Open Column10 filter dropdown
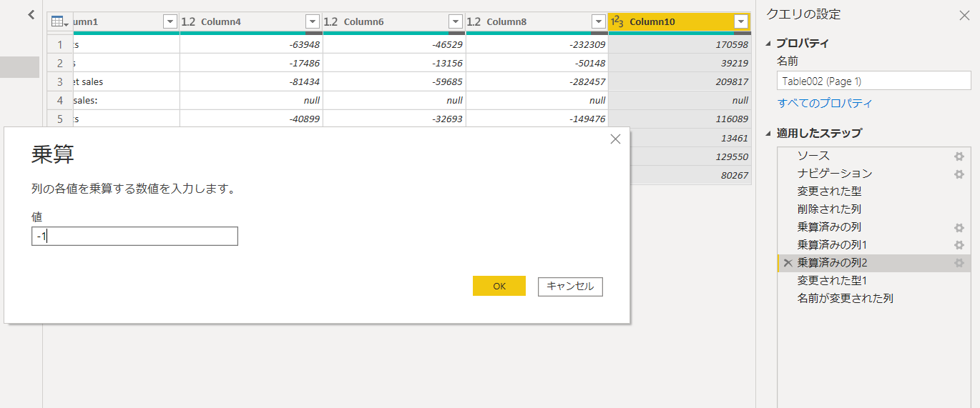The height and width of the screenshot is (408, 980). (x=742, y=22)
